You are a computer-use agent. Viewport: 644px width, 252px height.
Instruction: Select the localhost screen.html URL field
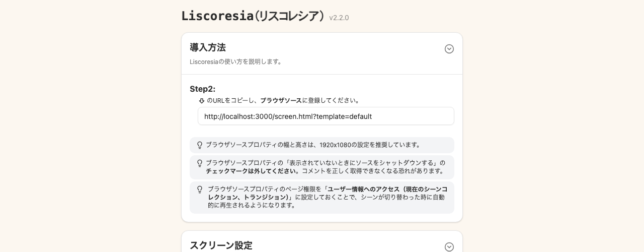tap(326, 116)
